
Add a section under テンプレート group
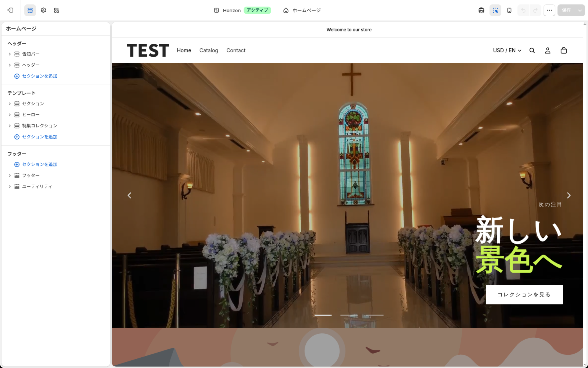coord(36,137)
